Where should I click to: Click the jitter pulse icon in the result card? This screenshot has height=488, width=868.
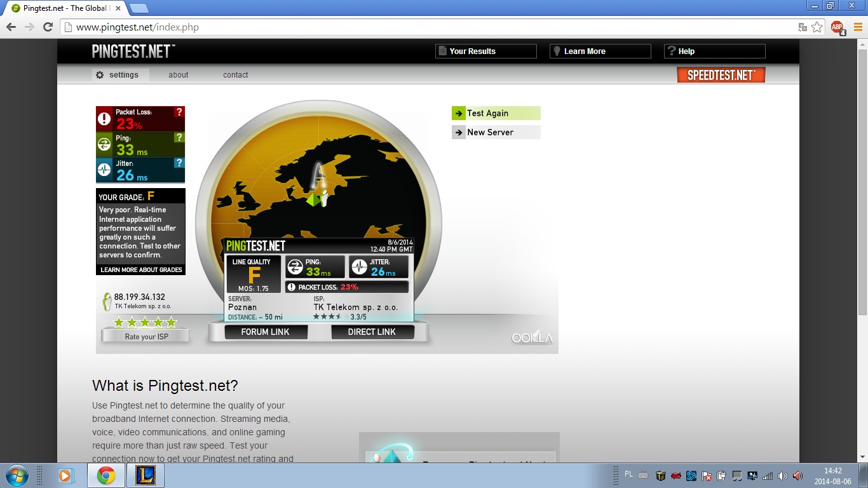pyautogui.click(x=360, y=267)
